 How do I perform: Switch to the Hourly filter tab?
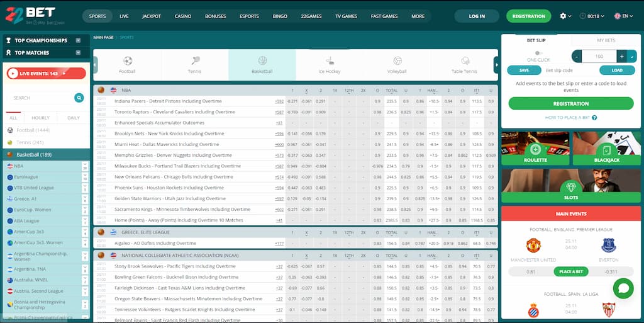tap(41, 118)
